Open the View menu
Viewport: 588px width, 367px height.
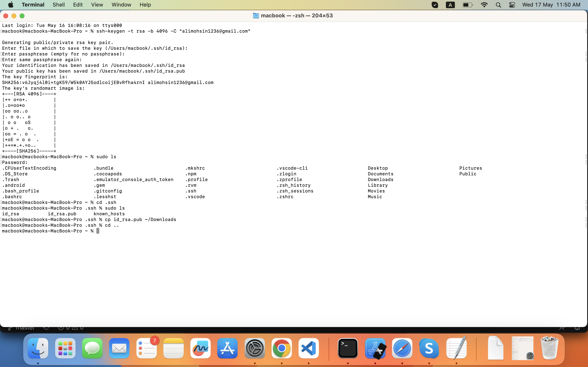click(97, 5)
